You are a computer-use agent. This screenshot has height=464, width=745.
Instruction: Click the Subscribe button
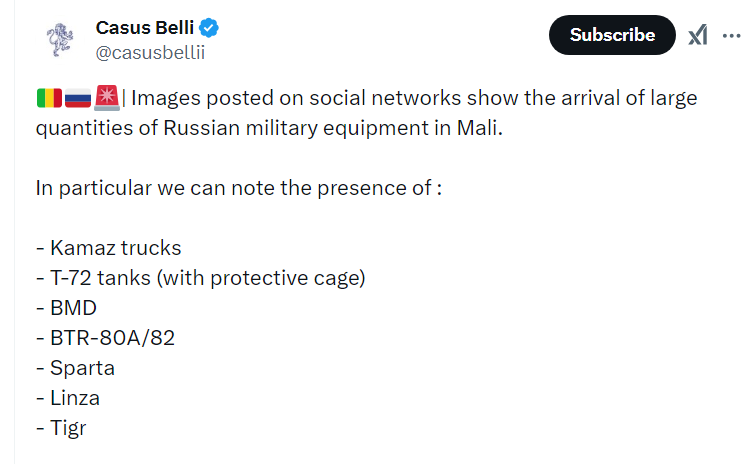pos(612,35)
